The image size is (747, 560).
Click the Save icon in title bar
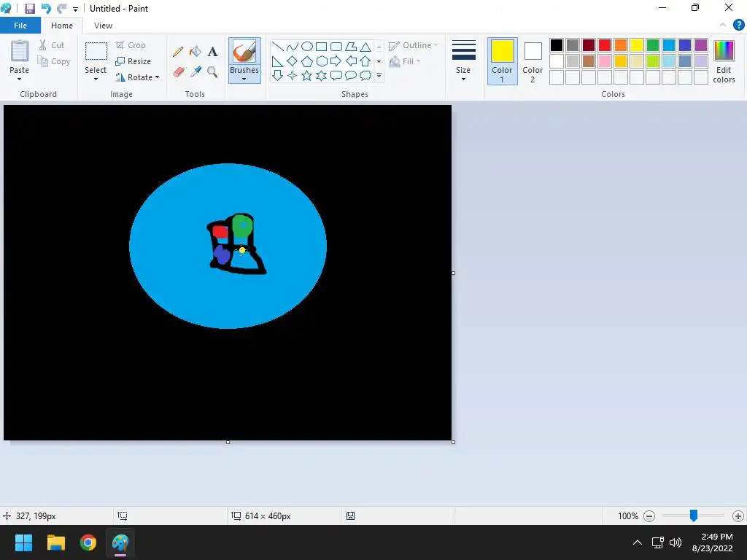(29, 9)
